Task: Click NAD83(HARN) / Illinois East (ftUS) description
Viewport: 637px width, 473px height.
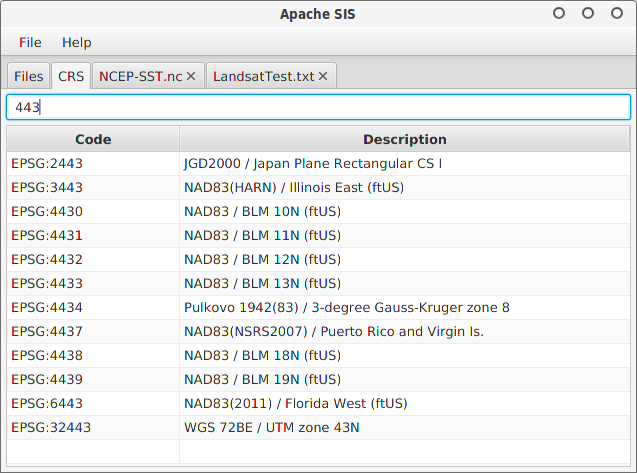Action: coord(294,187)
